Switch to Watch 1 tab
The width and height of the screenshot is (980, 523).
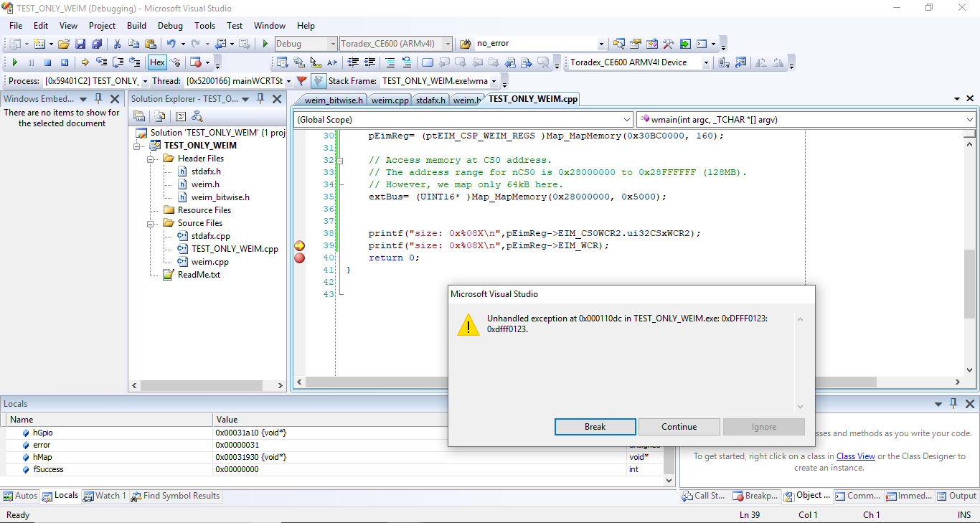point(105,496)
